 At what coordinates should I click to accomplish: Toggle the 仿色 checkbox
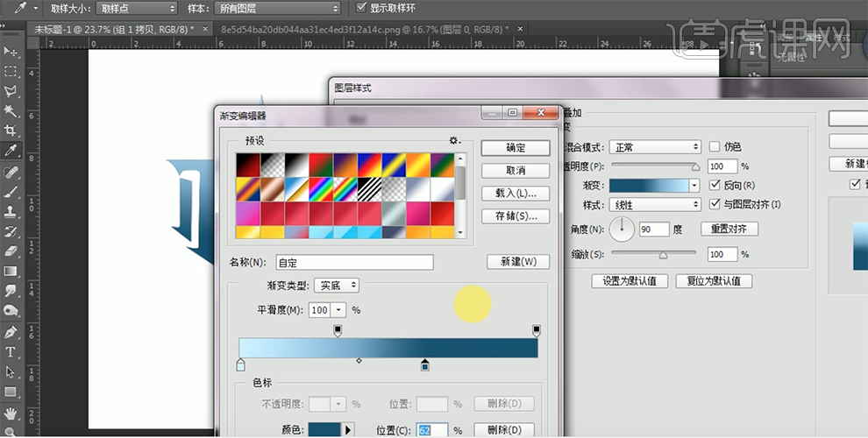715,146
